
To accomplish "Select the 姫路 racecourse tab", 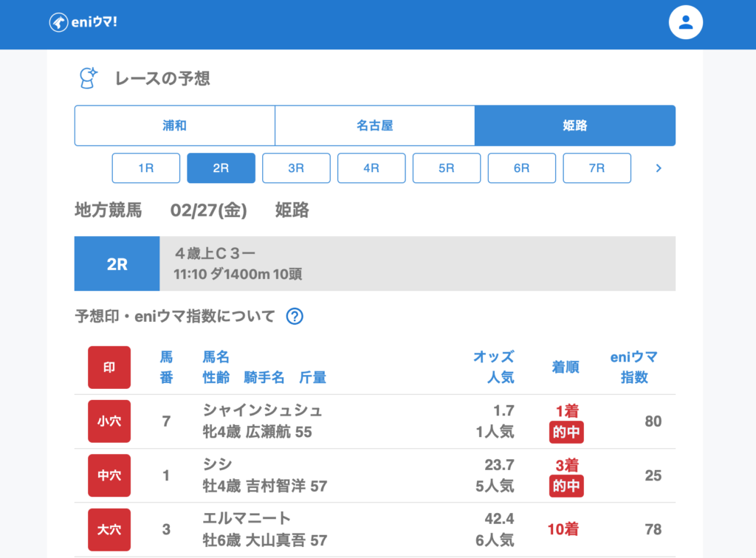I will [574, 125].
